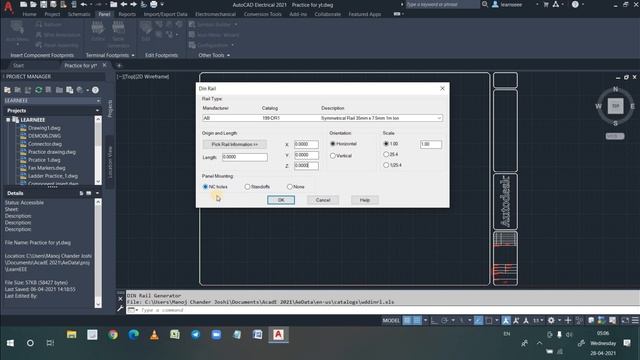
Task: Collapse the Projects section in Project Manager
Action: point(97,111)
